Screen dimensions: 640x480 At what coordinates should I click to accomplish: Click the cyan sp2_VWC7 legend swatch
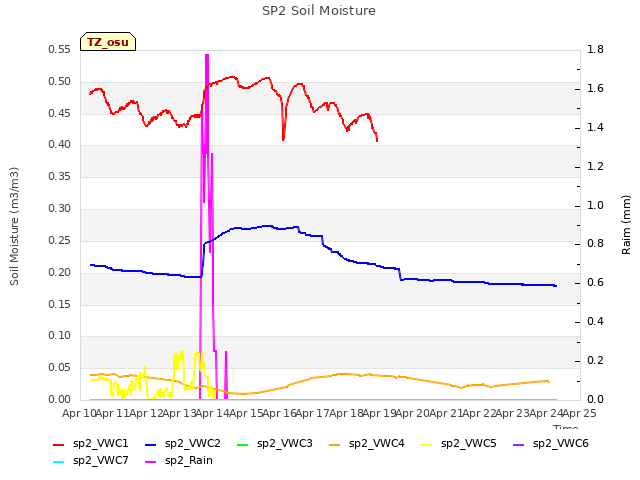59,462
